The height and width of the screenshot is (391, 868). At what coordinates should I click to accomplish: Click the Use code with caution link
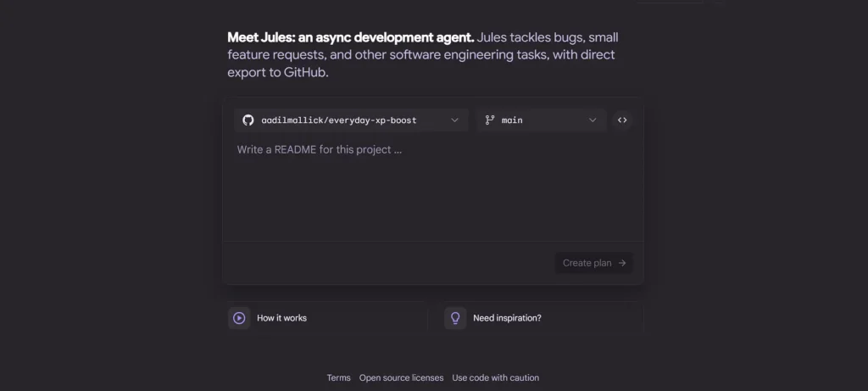495,378
